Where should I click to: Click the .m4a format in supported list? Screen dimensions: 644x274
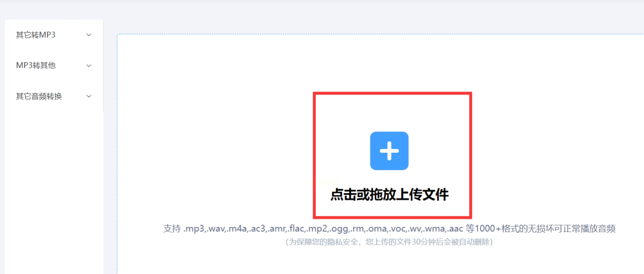click(237, 229)
